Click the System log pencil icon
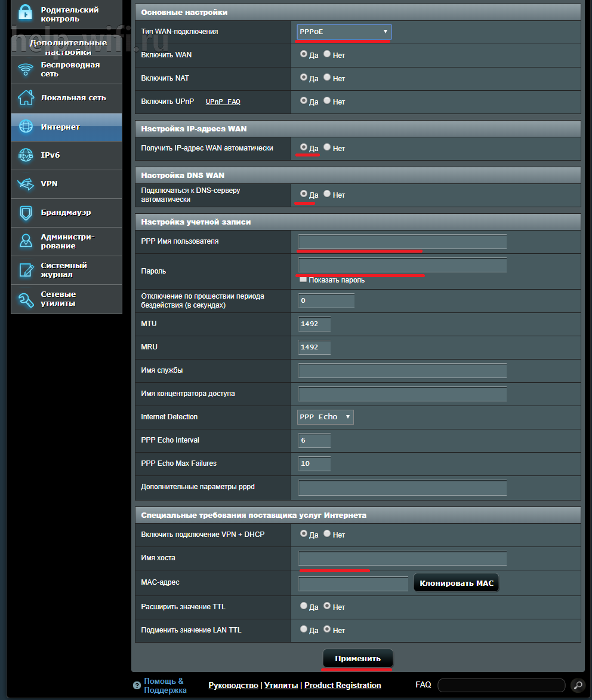 point(26,270)
